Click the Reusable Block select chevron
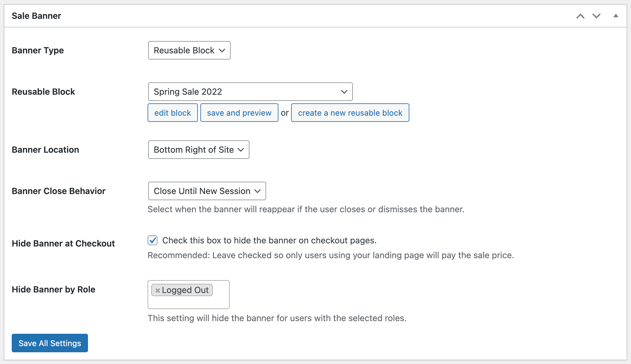 [344, 92]
